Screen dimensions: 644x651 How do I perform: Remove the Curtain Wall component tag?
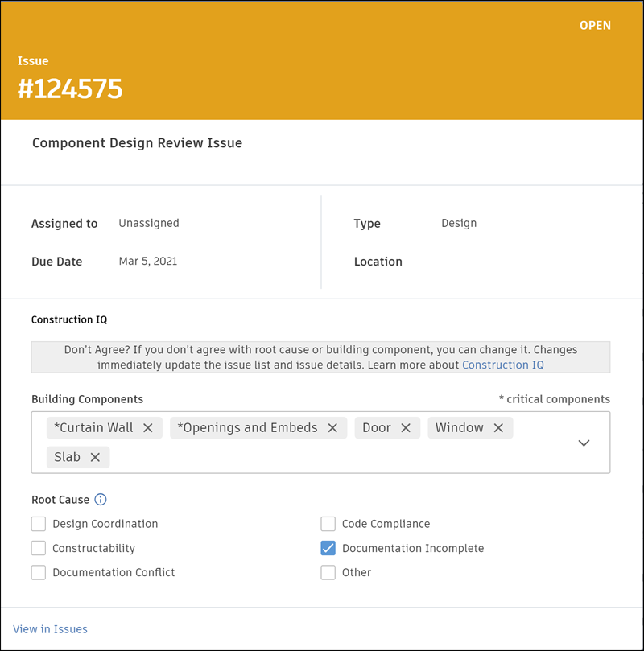(x=148, y=428)
